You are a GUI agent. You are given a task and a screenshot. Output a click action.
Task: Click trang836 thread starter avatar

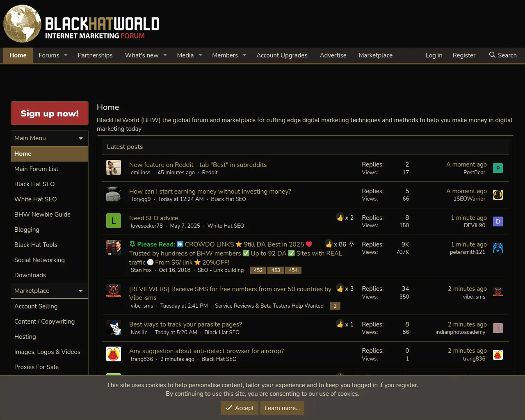pyautogui.click(x=114, y=354)
